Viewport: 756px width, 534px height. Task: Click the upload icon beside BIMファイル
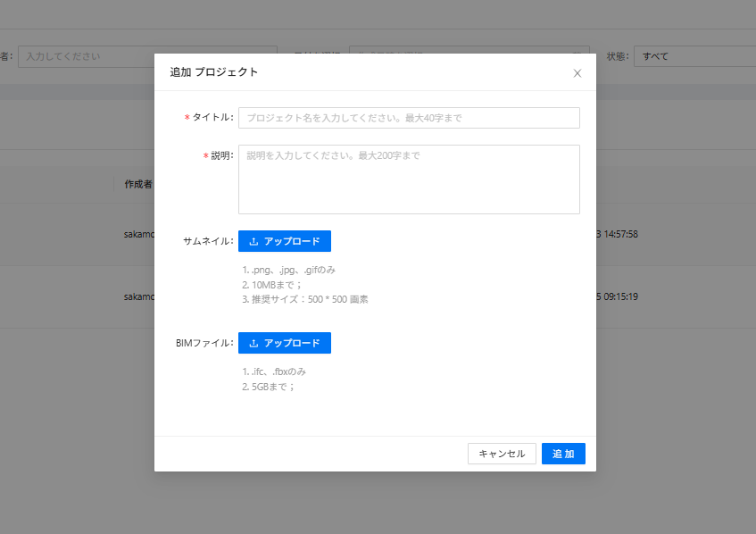point(253,343)
